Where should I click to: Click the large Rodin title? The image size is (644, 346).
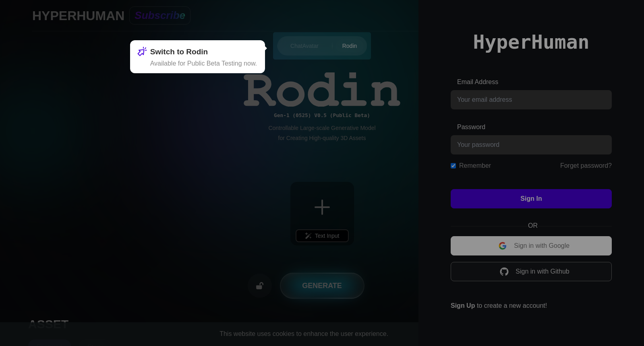tap(322, 89)
